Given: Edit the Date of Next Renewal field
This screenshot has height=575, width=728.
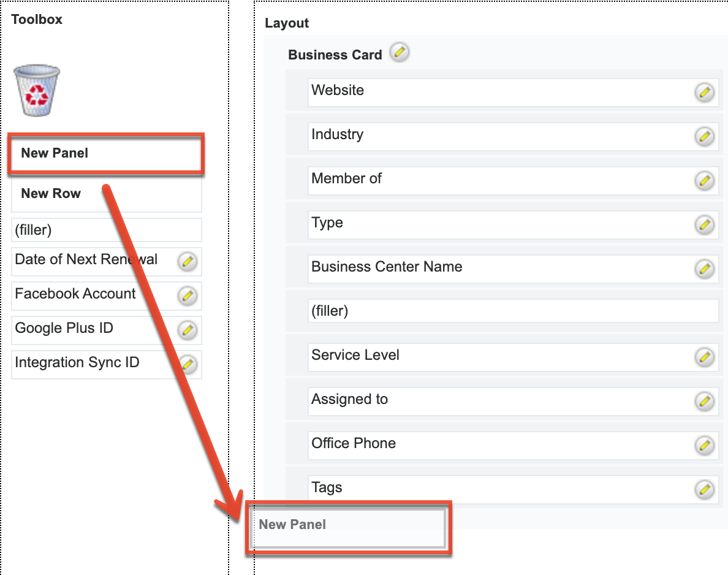Looking at the screenshot, I should (187, 262).
